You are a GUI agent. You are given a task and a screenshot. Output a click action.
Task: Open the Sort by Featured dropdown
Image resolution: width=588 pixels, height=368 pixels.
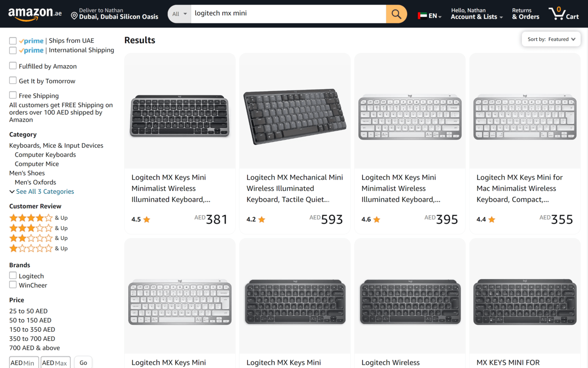coord(551,39)
